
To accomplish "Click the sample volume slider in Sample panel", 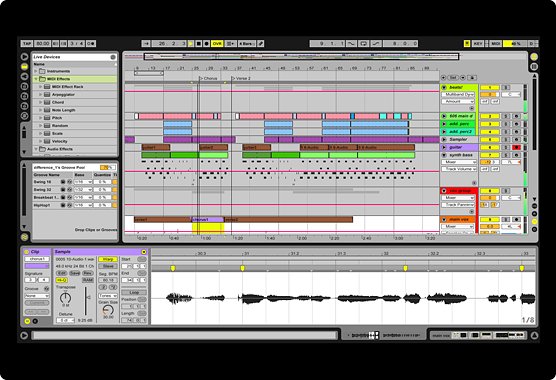I will click(x=85, y=301).
